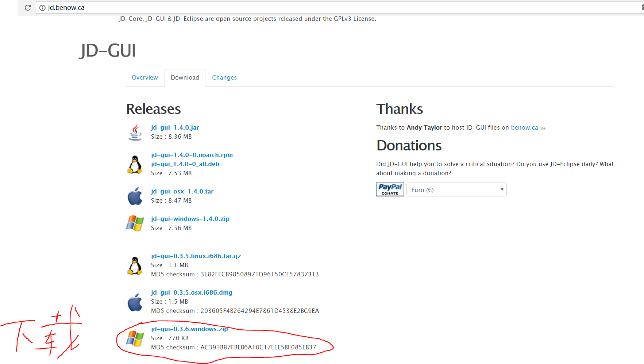Open the jd-gui-1.4.0-0.noarch.rpm link

point(192,155)
